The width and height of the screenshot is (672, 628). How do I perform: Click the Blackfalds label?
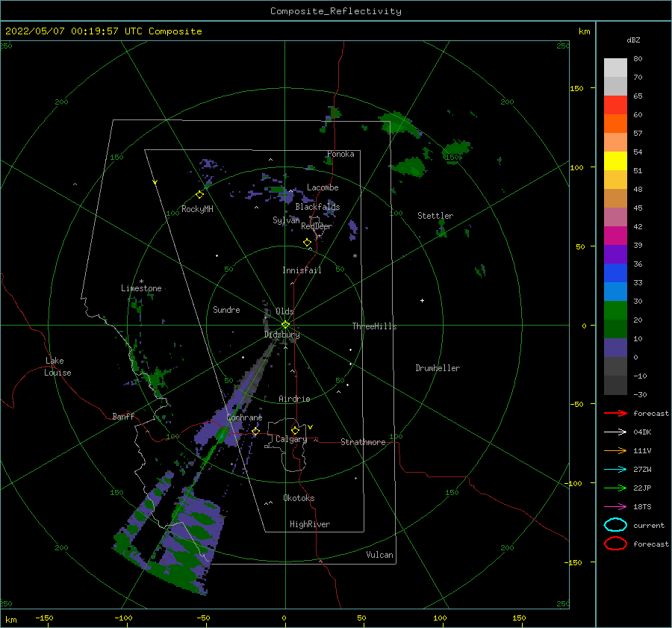pyautogui.click(x=317, y=207)
